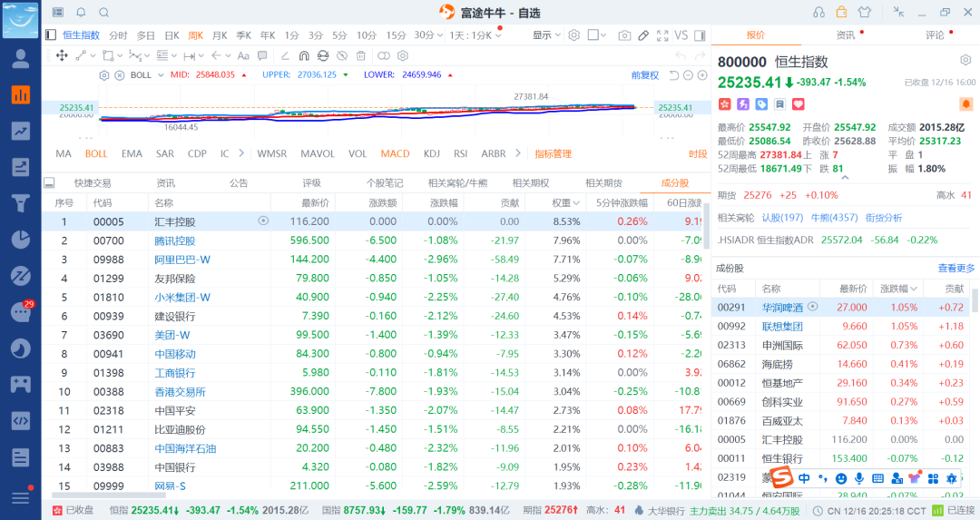Open the search magnifier in title bar

coord(104,13)
